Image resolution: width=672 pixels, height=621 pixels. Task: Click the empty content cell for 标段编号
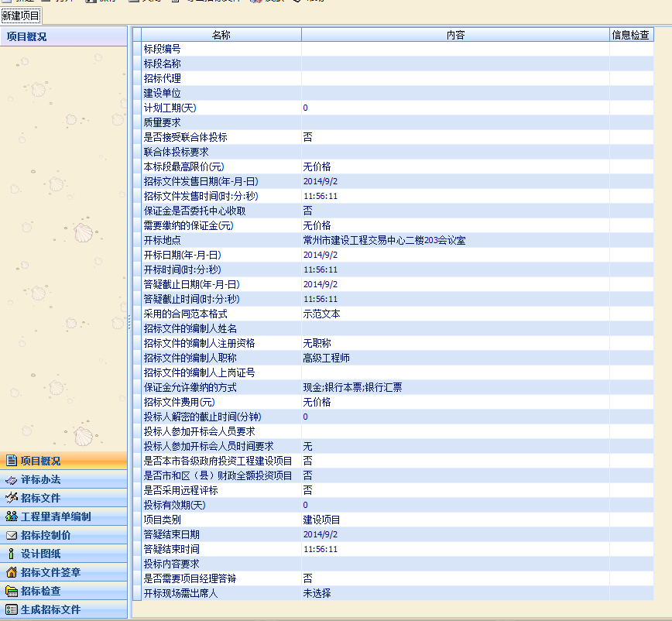(x=455, y=49)
